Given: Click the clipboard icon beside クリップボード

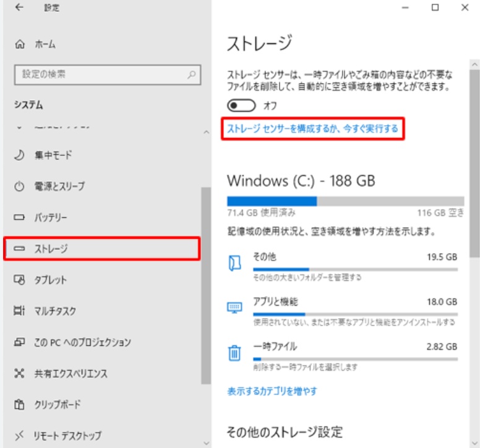Looking at the screenshot, I should [x=19, y=405].
